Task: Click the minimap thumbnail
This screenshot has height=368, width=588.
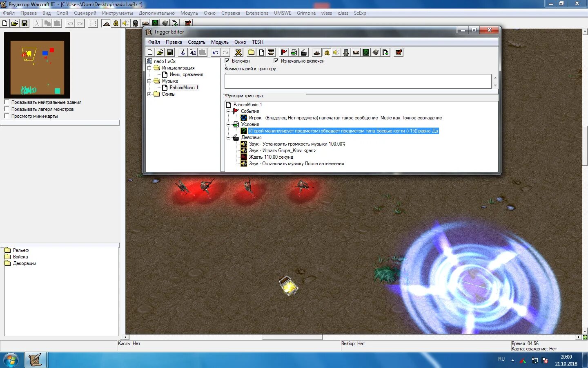Action: (x=37, y=65)
